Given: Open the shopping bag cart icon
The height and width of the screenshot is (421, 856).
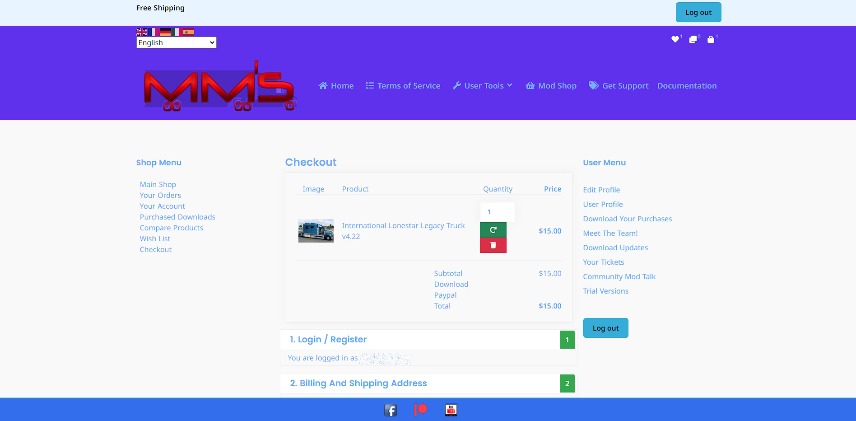Looking at the screenshot, I should [710, 39].
